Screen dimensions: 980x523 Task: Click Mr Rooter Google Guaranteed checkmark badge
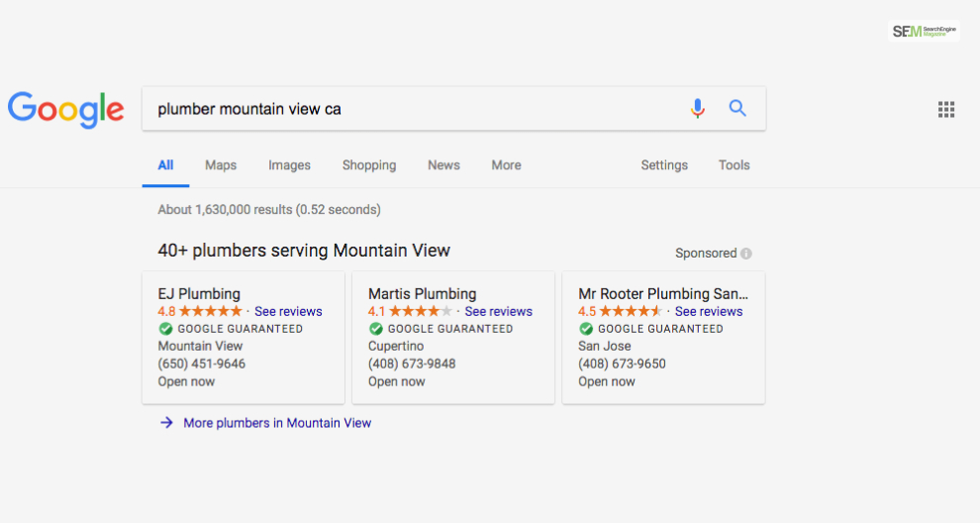(586, 329)
